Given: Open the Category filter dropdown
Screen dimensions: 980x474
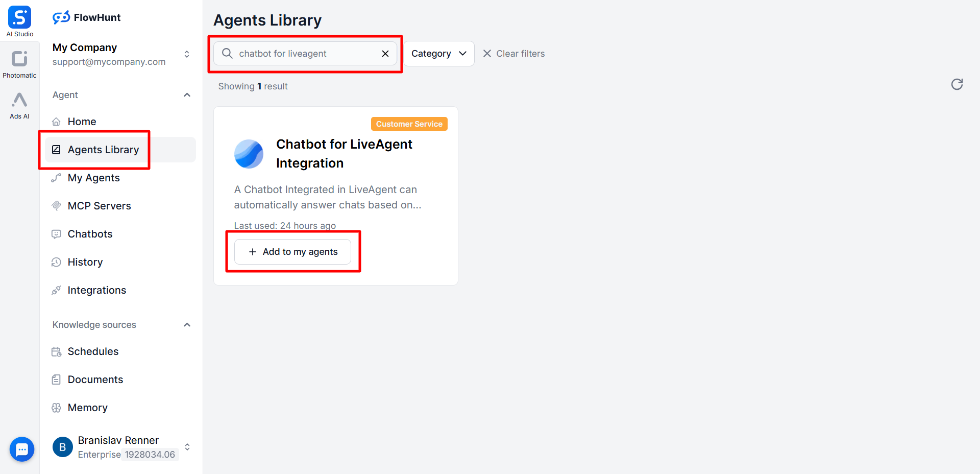Looking at the screenshot, I should 439,54.
